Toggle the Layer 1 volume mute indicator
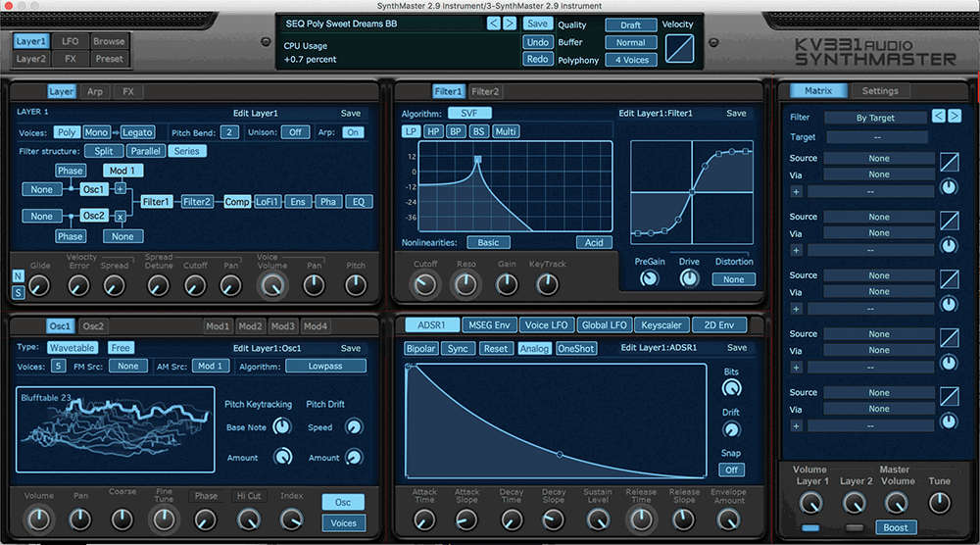This screenshot has height=545, width=980. click(810, 528)
